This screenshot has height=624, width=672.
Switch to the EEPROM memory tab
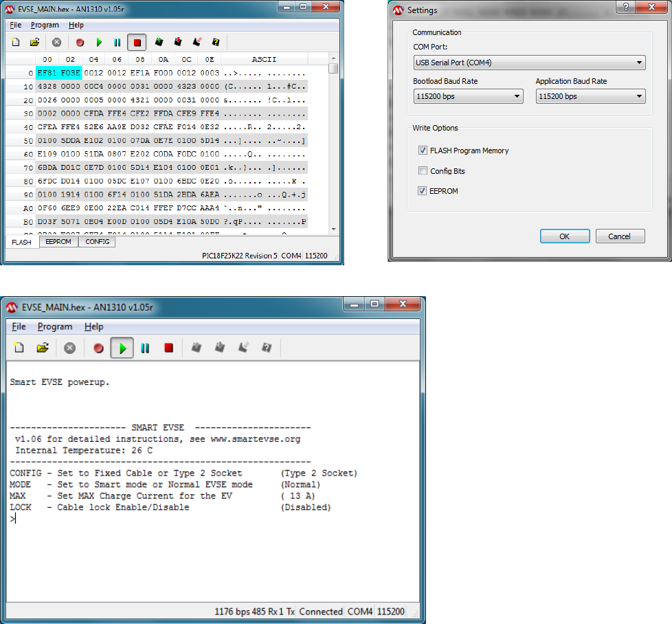[58, 242]
